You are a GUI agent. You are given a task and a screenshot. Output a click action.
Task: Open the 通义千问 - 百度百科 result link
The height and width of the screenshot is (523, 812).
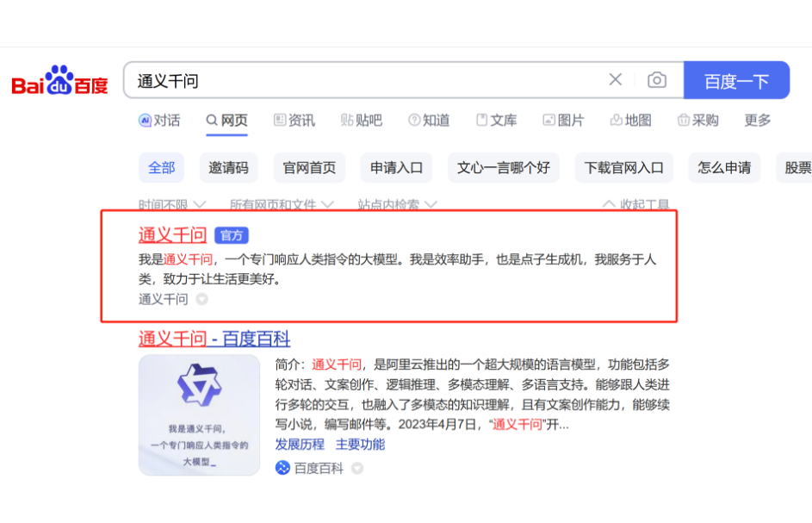[x=214, y=339]
